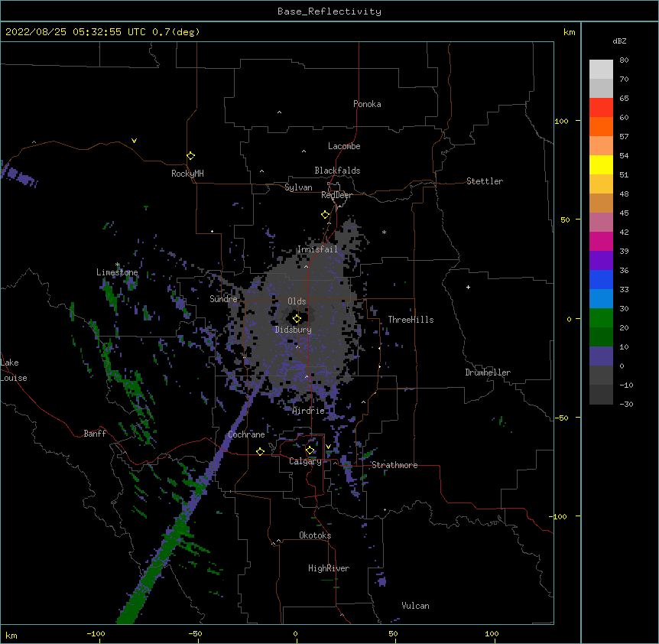
Task: Click the white asterisk marker east of Innisfail
Action: click(384, 232)
